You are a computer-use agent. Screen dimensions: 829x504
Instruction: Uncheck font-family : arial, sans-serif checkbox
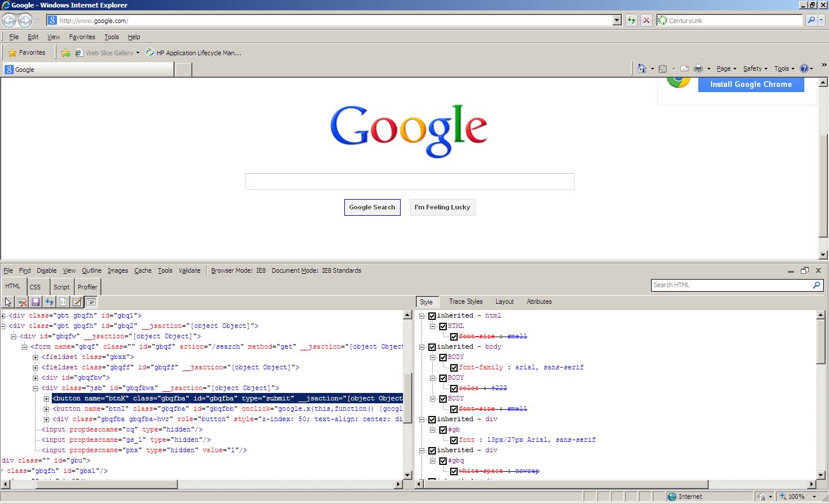454,368
